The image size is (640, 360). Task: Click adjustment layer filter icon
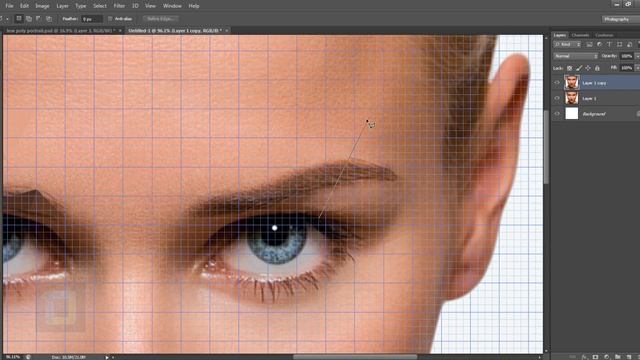(599, 44)
